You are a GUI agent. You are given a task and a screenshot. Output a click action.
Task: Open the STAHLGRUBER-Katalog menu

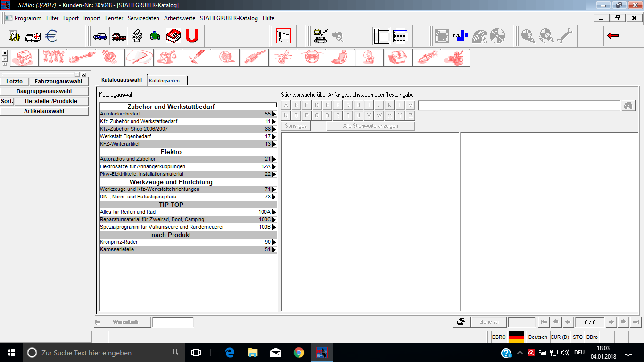click(229, 18)
